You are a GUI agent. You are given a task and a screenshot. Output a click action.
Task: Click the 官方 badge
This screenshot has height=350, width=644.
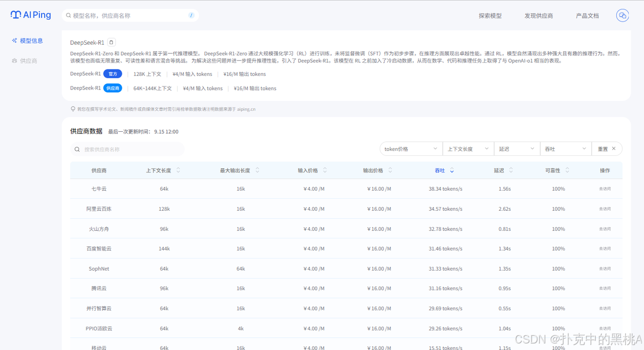point(113,74)
